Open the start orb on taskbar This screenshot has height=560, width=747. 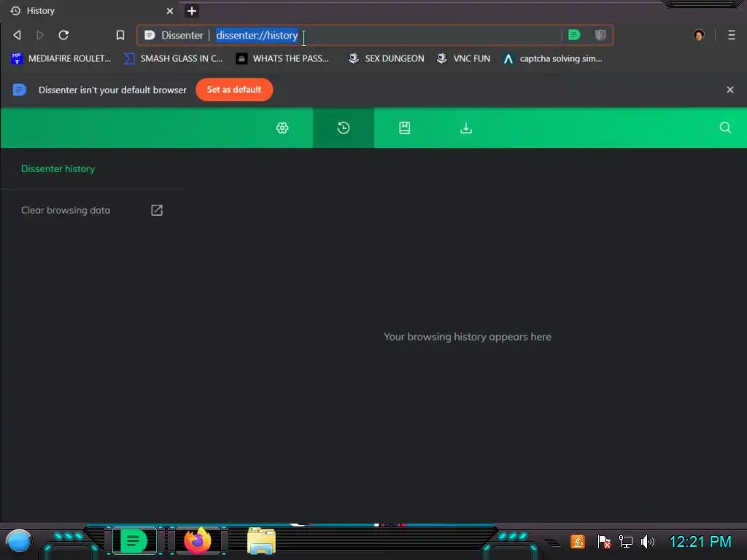coord(19,542)
